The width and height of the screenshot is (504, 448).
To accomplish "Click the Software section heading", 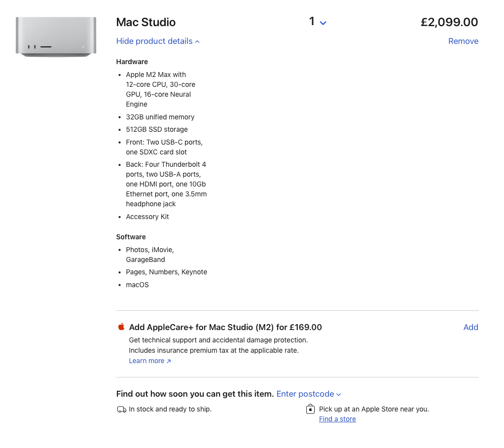I will [131, 237].
